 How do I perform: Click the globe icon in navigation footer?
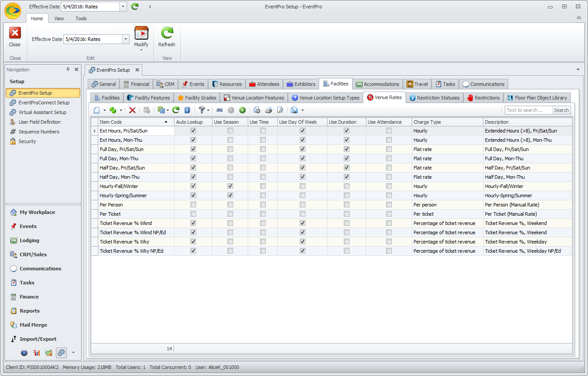pyautogui.click(x=24, y=353)
